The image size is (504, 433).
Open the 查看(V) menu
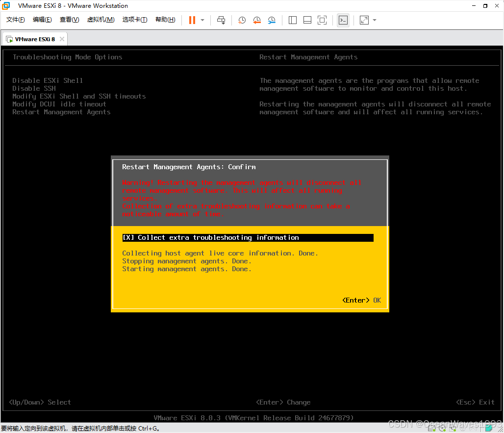click(x=70, y=20)
